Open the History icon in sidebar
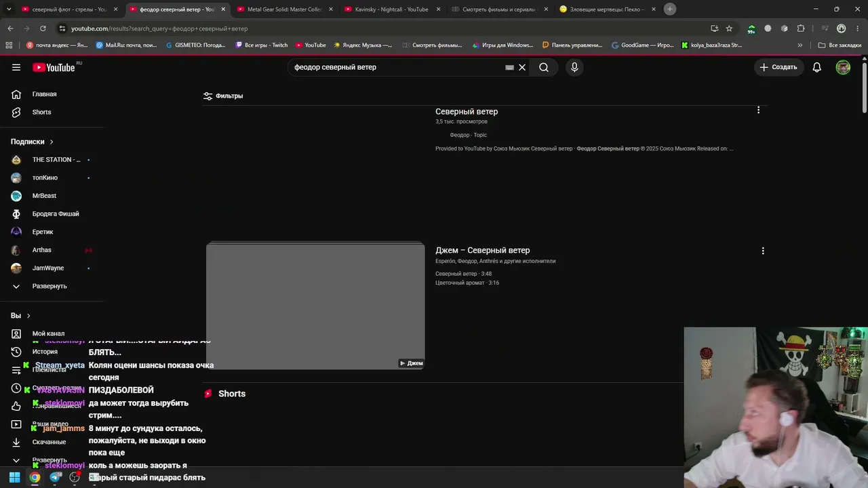The width and height of the screenshot is (868, 488). (x=16, y=352)
